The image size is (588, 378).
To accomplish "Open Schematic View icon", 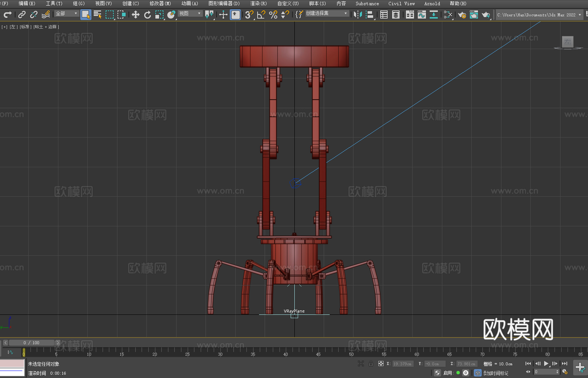I will pyautogui.click(x=448, y=14).
